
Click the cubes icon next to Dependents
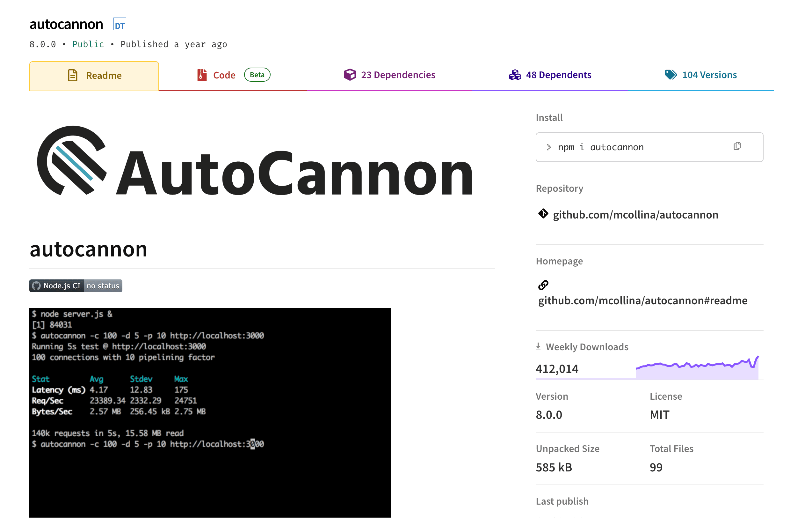(515, 75)
